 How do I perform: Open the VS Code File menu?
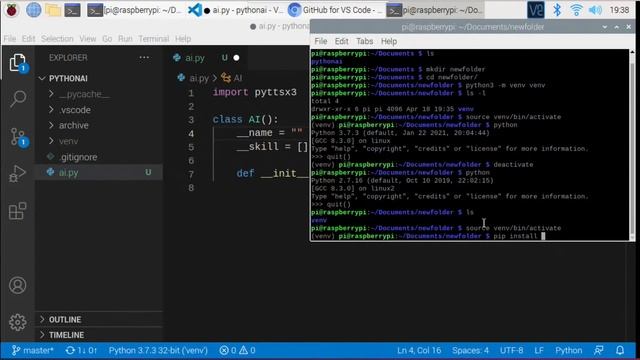[10, 38]
